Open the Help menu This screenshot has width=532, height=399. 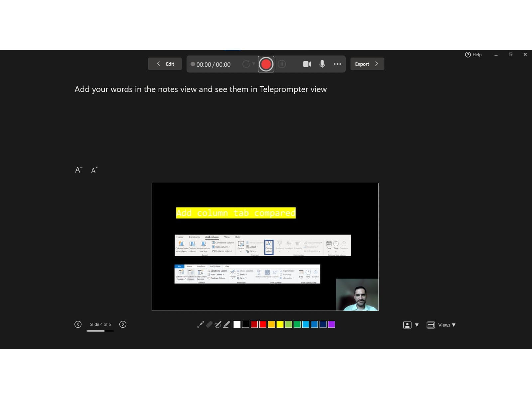pos(473,55)
